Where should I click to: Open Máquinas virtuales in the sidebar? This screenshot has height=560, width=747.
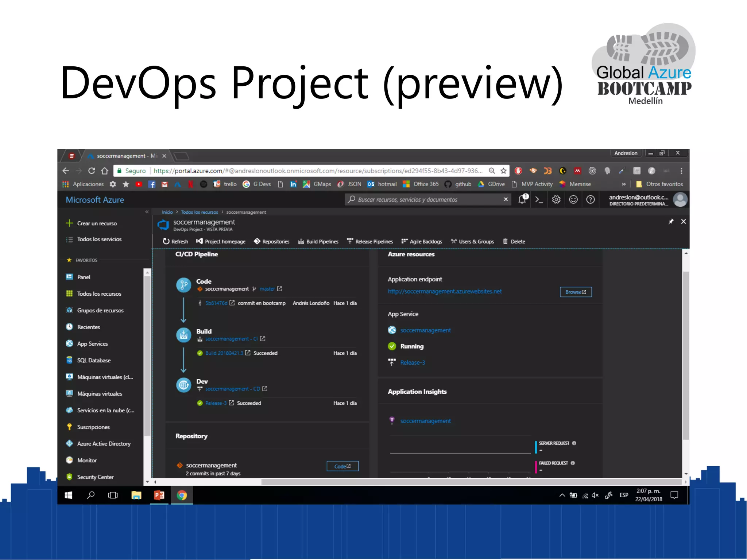(x=94, y=393)
